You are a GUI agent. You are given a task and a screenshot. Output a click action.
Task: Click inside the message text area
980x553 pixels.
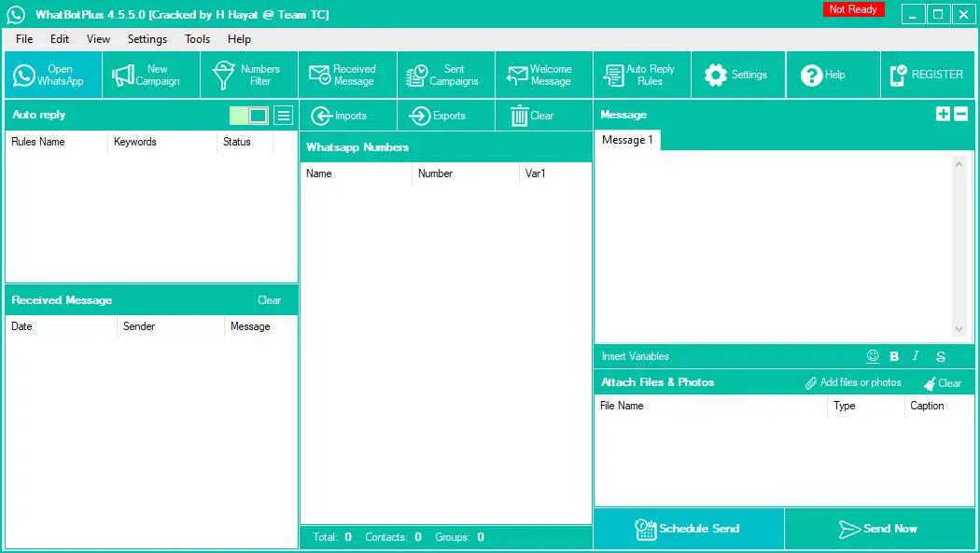[x=773, y=247]
